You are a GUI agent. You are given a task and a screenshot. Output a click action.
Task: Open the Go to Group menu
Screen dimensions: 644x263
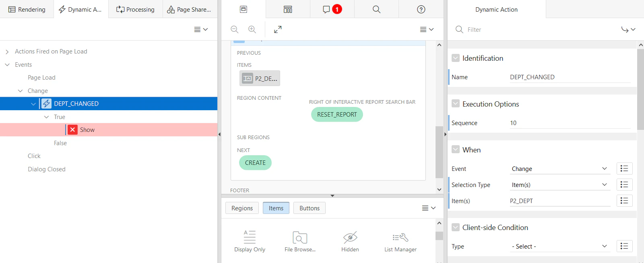[628, 29]
